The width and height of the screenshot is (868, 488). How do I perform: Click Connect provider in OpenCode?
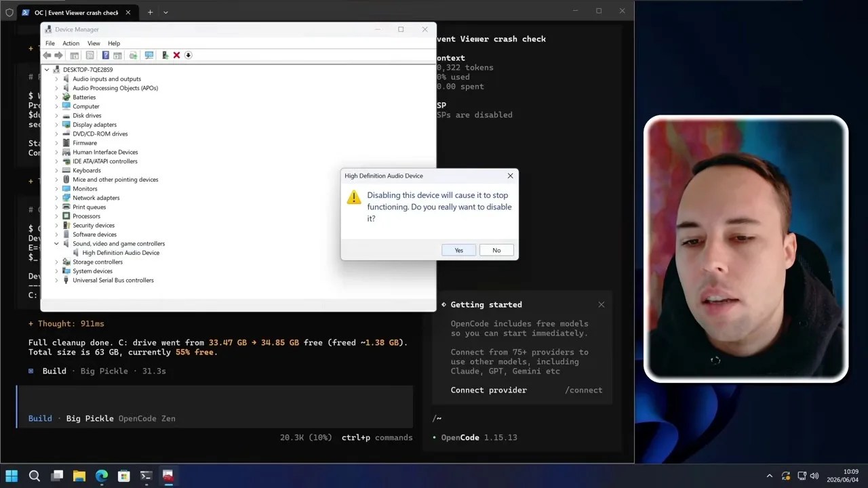tap(488, 390)
